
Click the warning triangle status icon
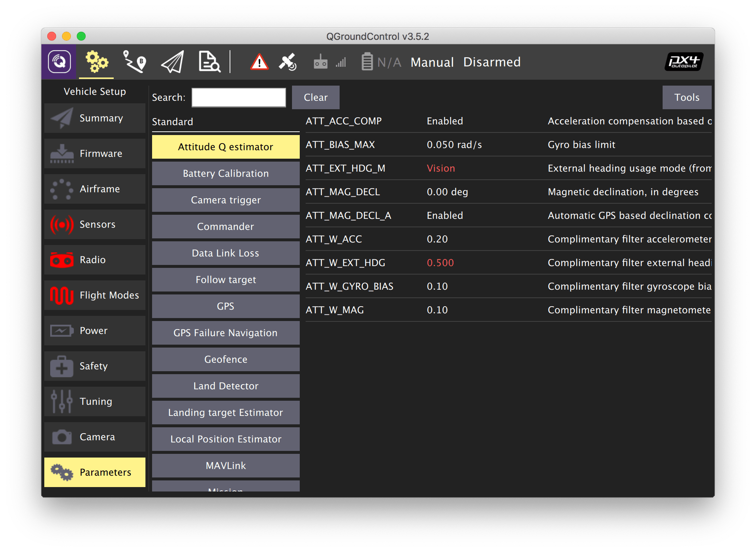pyautogui.click(x=260, y=62)
